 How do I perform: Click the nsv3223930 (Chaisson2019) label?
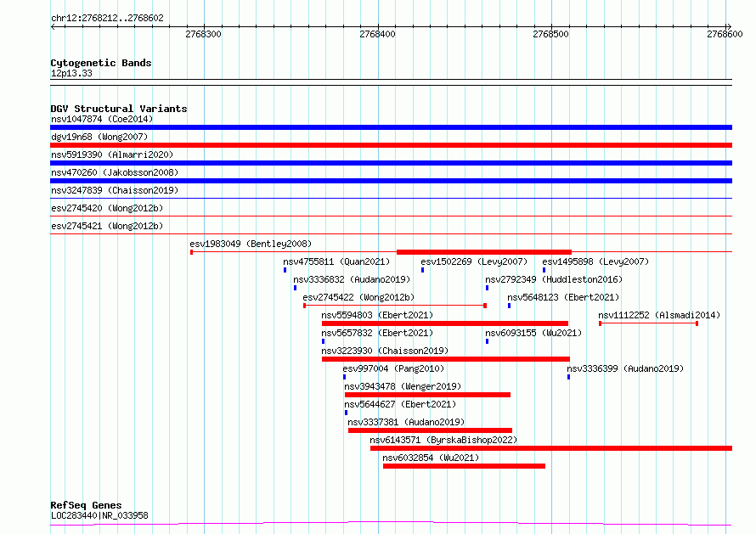(386, 351)
